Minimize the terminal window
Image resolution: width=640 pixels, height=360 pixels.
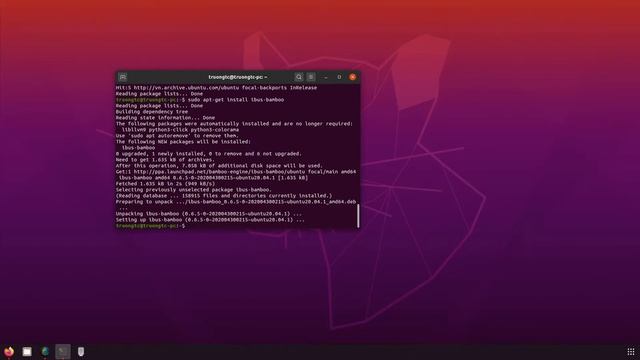[326, 77]
